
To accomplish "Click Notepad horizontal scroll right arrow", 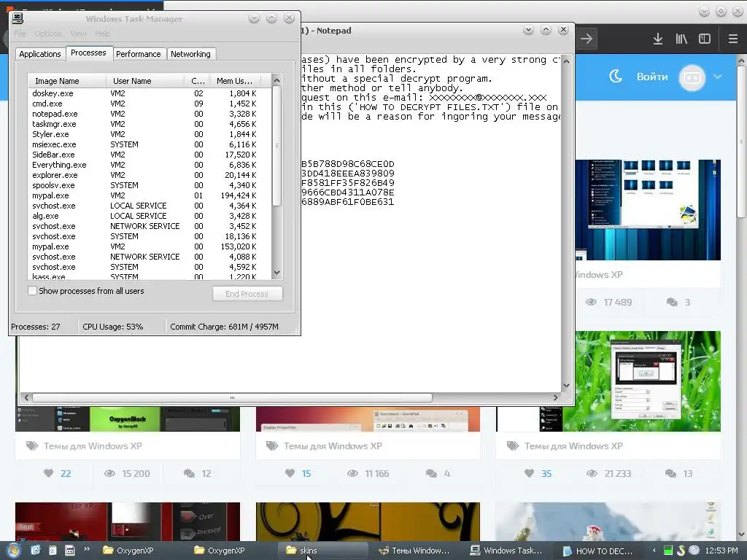I will point(555,397).
